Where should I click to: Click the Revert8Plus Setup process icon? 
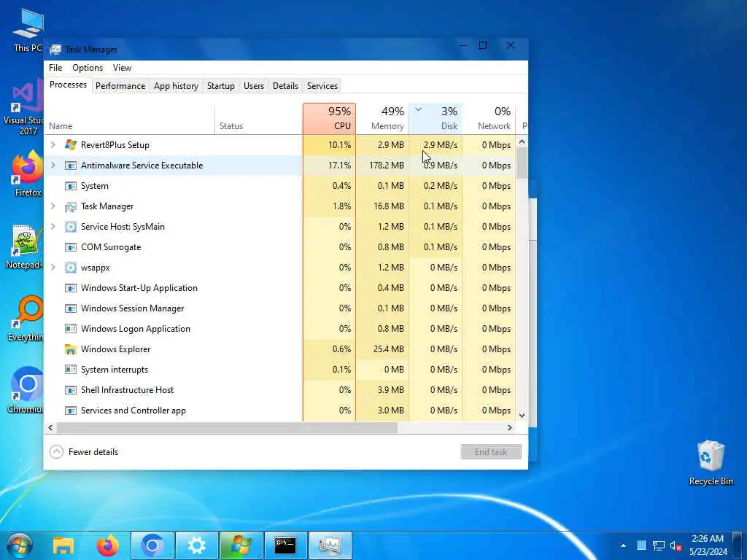click(71, 145)
